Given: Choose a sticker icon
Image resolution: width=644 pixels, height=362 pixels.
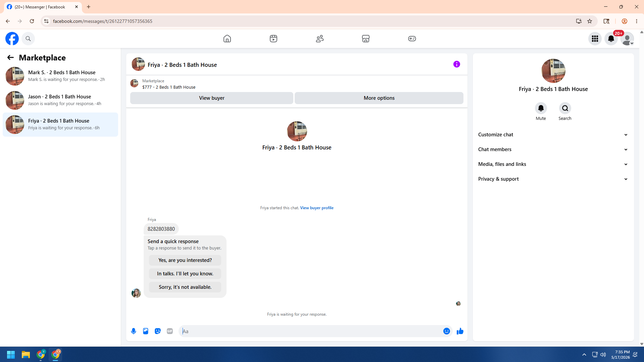Looking at the screenshot, I should click(158, 331).
